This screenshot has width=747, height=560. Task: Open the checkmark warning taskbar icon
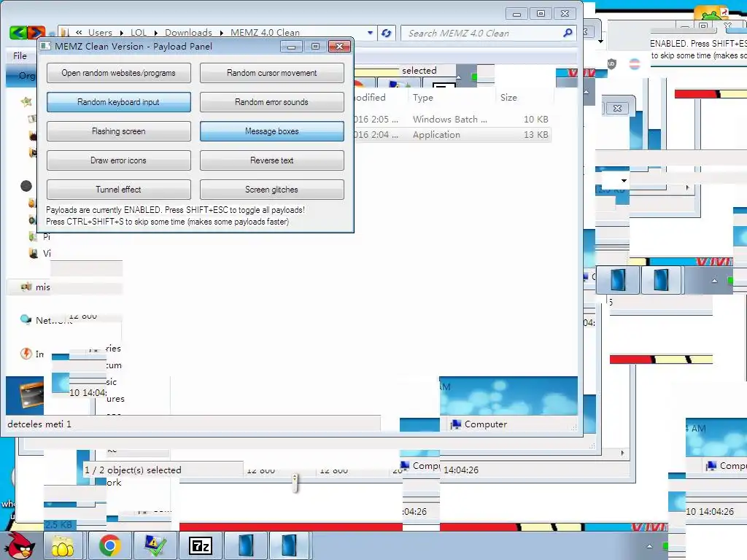coord(155,545)
